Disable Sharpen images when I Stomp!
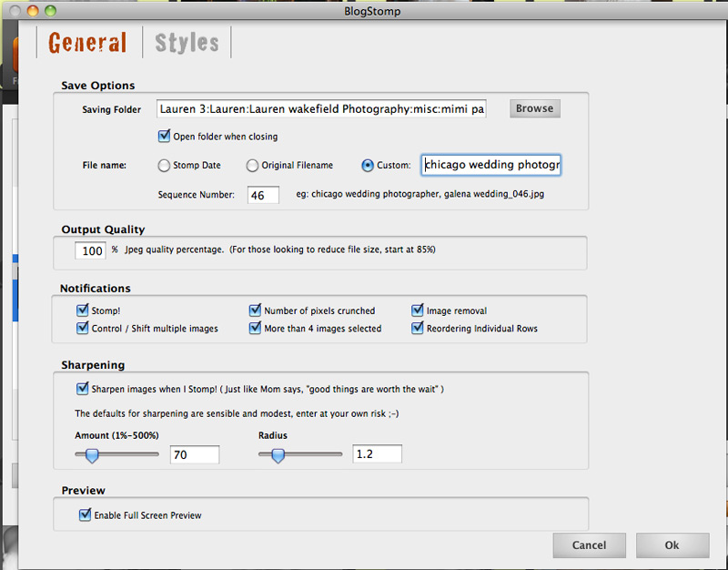 82,389
